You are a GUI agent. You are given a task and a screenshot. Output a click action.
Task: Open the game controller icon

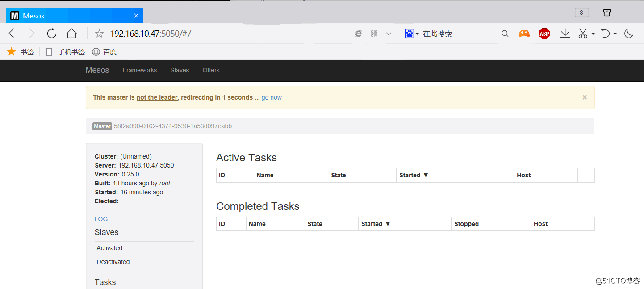tap(524, 34)
